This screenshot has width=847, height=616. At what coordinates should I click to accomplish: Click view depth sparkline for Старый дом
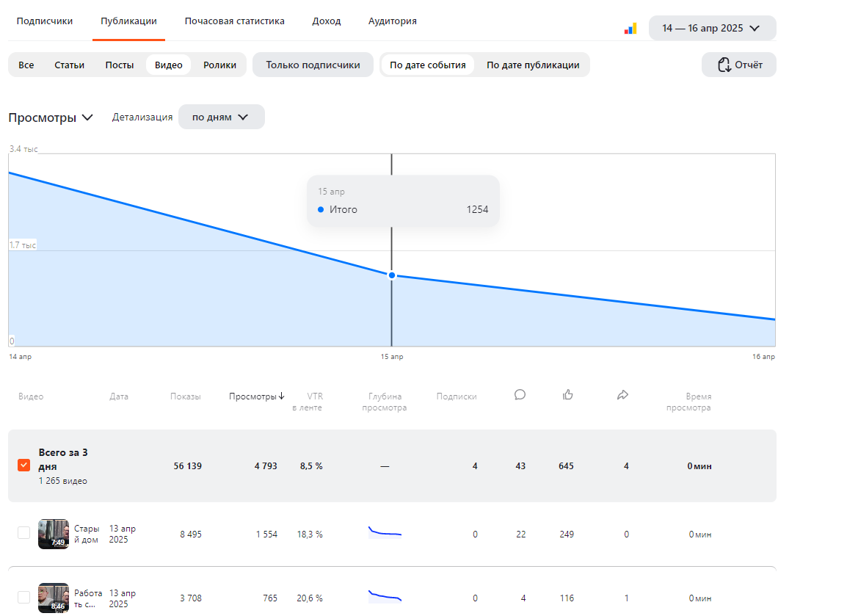pyautogui.click(x=385, y=532)
